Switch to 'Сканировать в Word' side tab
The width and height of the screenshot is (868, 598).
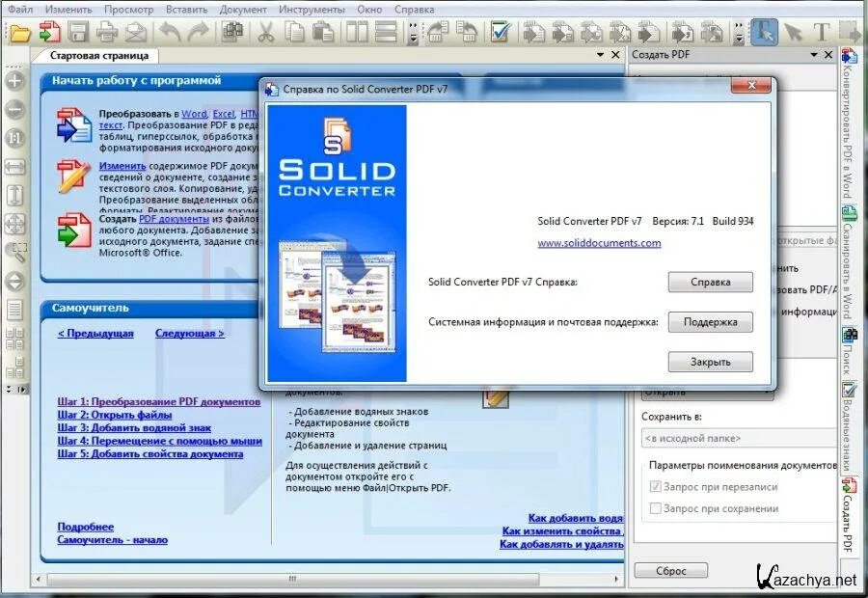tap(848, 262)
